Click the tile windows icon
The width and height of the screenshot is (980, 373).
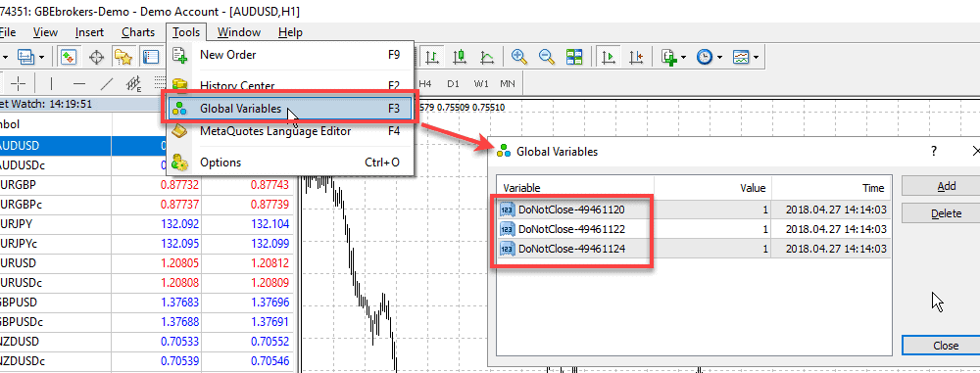(574, 58)
